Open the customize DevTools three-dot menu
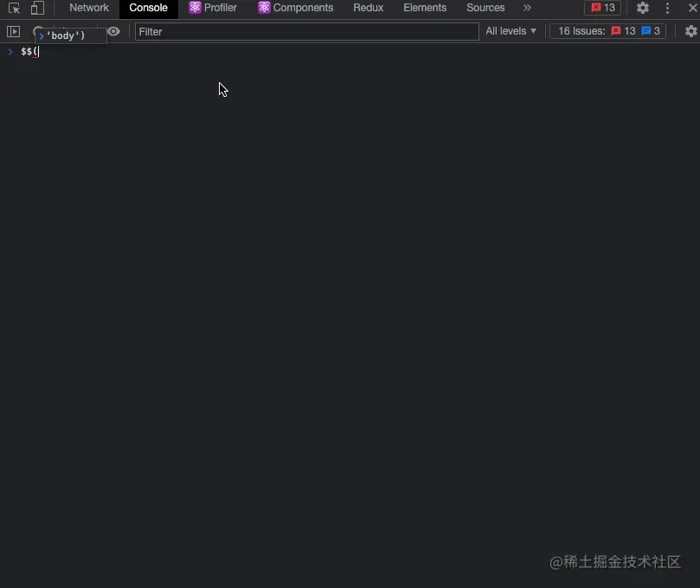 667,8
